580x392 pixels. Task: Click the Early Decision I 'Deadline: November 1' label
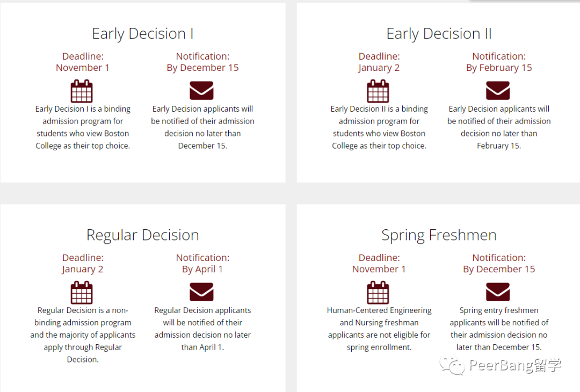pyautogui.click(x=83, y=62)
